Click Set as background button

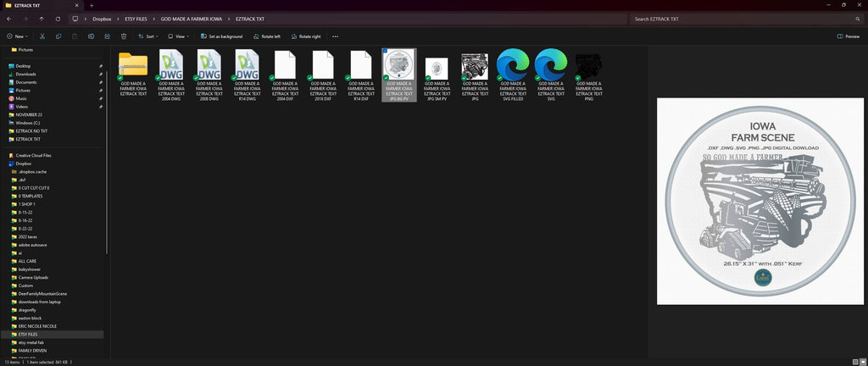pos(221,36)
